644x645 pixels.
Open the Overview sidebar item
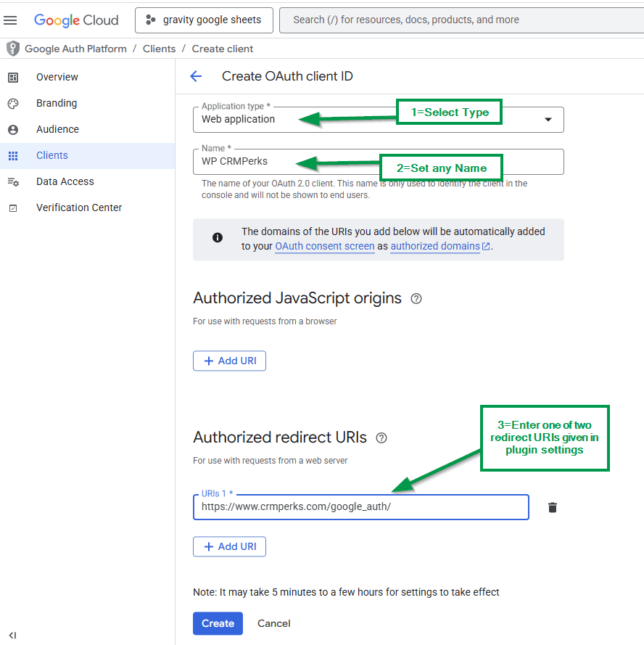click(87, 77)
